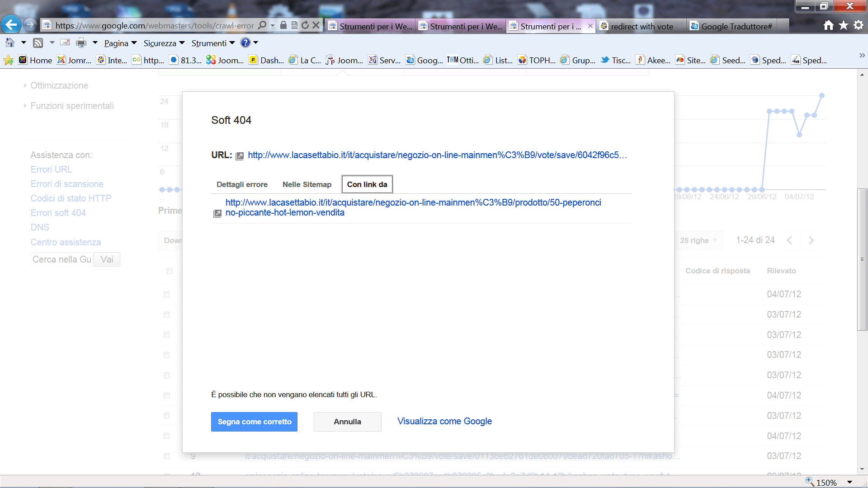
Task: Click the page refresh icon in address bar
Action: tap(305, 25)
